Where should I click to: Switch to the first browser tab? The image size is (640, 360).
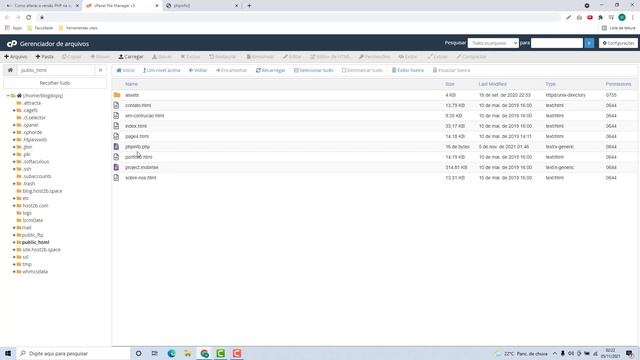41,6
